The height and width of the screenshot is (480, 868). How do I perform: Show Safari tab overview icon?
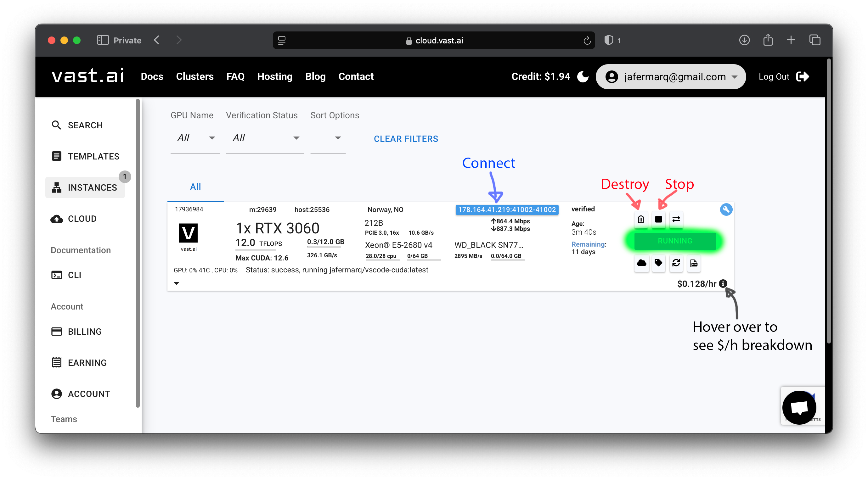coord(814,40)
